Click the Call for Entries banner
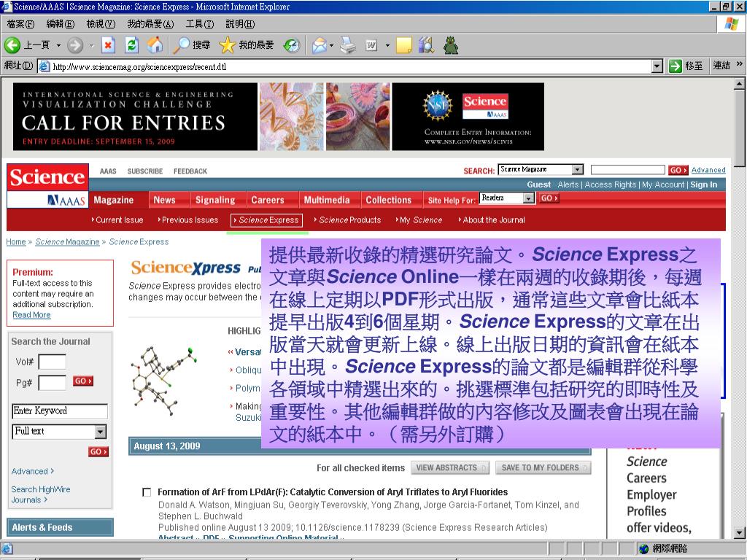This screenshot has width=747, height=560. pyautogui.click(x=278, y=117)
